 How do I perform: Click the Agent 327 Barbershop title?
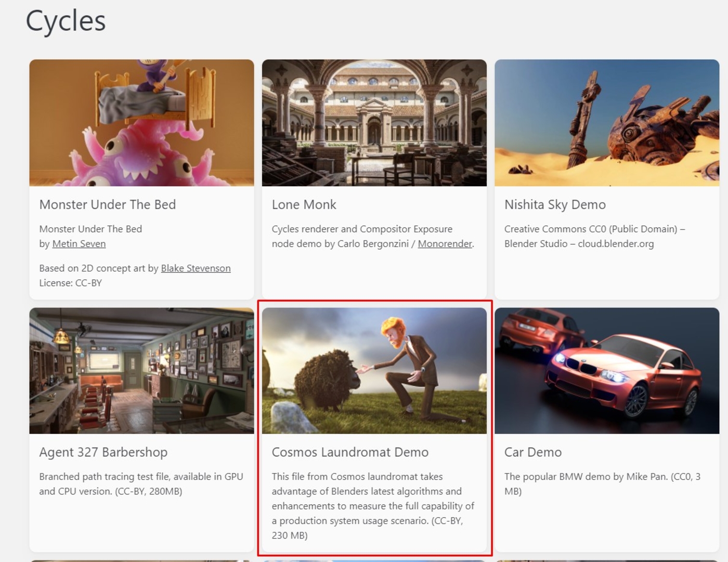tap(103, 452)
